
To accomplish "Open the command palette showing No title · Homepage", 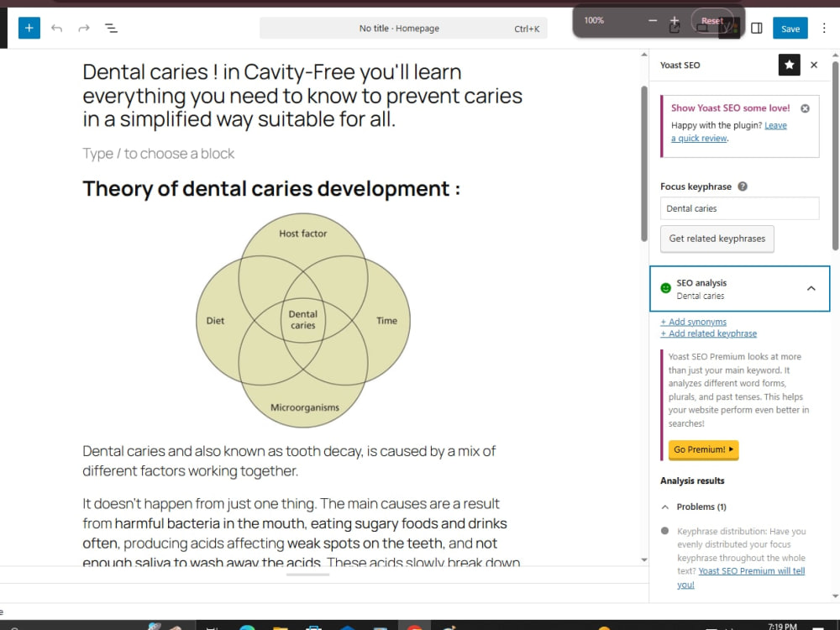I will tap(403, 29).
